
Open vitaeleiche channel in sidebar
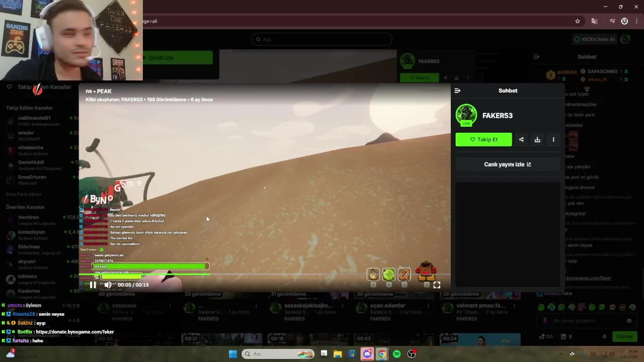pyautogui.click(x=40, y=150)
